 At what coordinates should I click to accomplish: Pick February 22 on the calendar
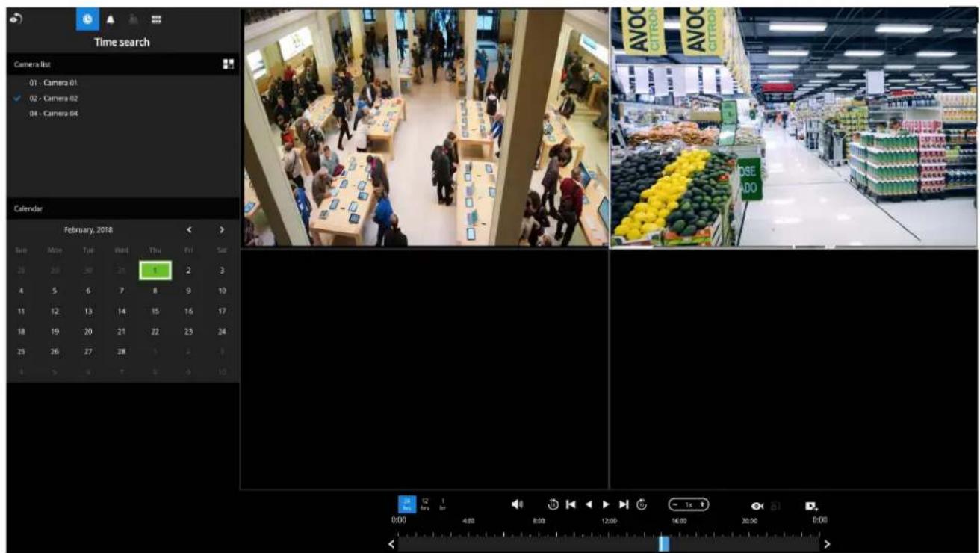pos(155,330)
